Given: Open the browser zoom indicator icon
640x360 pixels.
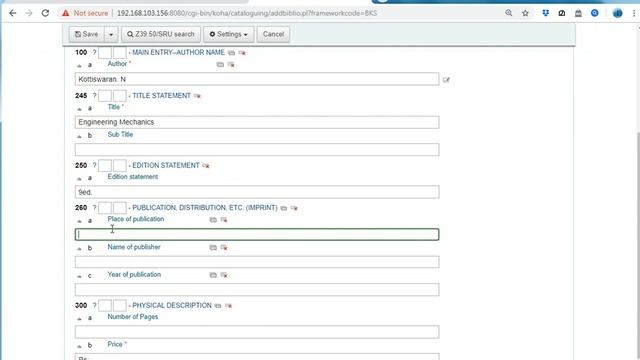Looking at the screenshot, I should click(x=509, y=13).
